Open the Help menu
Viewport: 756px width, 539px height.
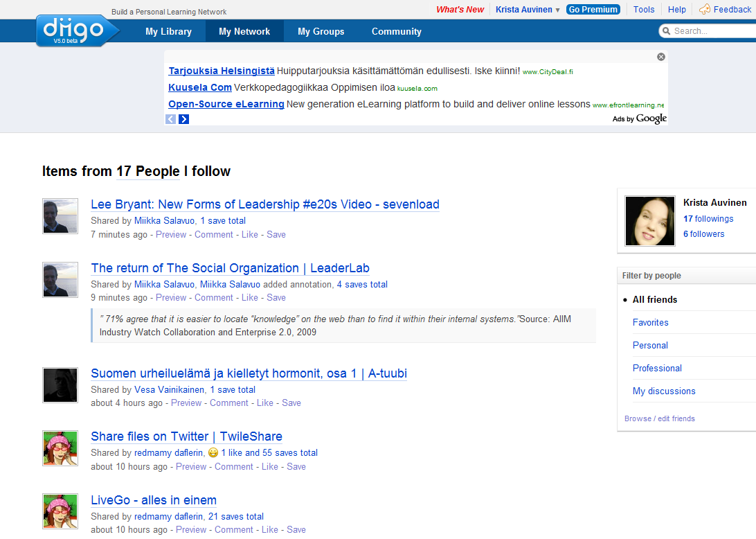pos(677,10)
